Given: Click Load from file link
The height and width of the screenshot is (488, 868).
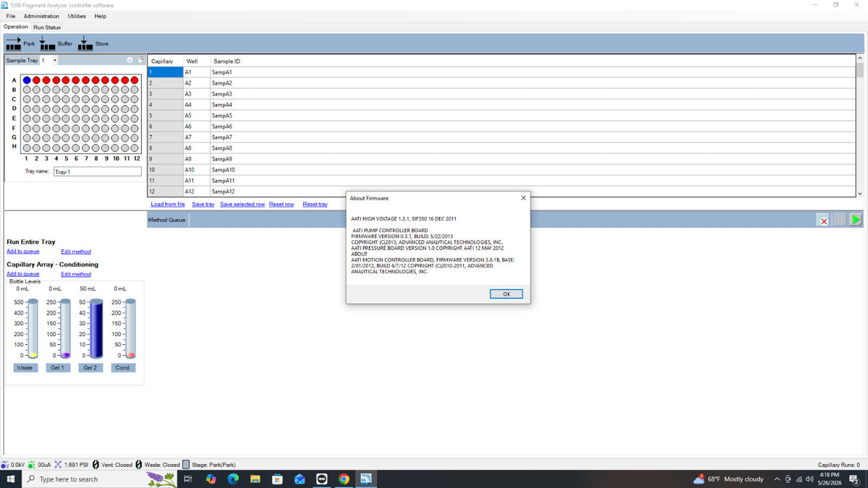Looking at the screenshot, I should (168, 205).
